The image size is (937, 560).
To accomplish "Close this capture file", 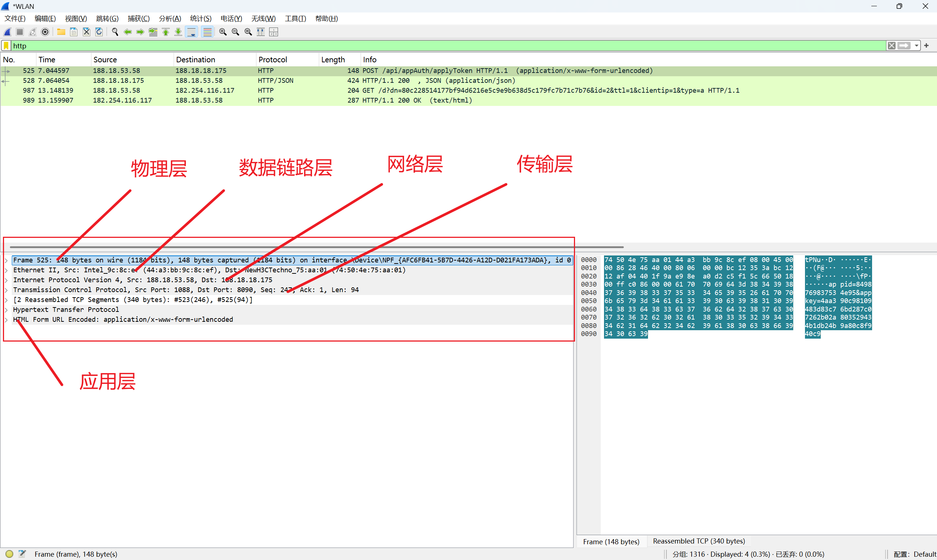I will point(87,32).
